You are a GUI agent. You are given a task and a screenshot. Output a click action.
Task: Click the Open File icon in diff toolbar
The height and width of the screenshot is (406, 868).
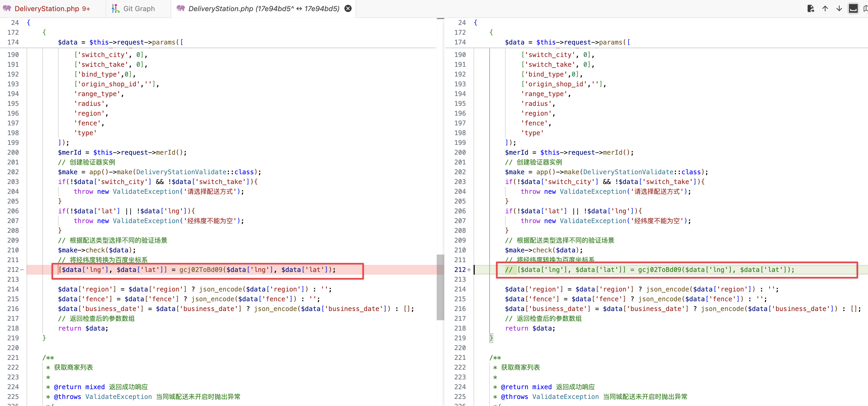[x=810, y=9]
